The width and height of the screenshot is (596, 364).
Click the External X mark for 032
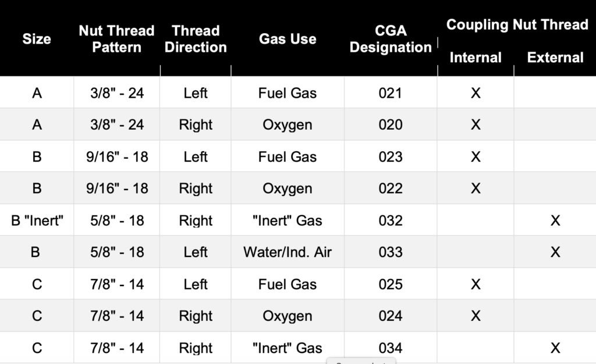[555, 220]
